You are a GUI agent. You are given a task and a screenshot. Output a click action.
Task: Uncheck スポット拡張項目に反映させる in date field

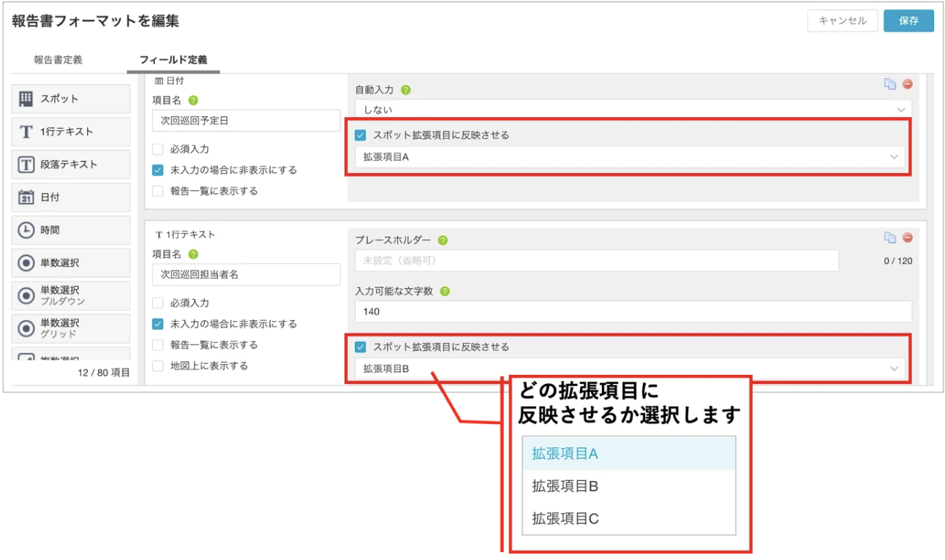[361, 135]
